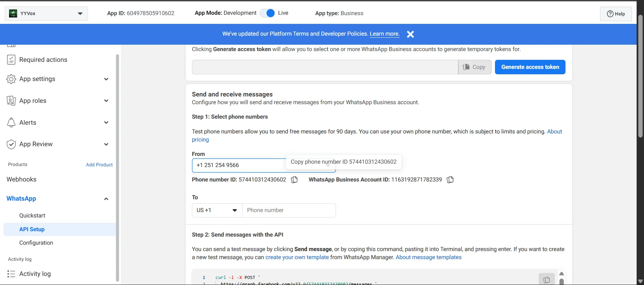Copy the access token
This screenshot has width=644, height=285.
pyautogui.click(x=475, y=67)
